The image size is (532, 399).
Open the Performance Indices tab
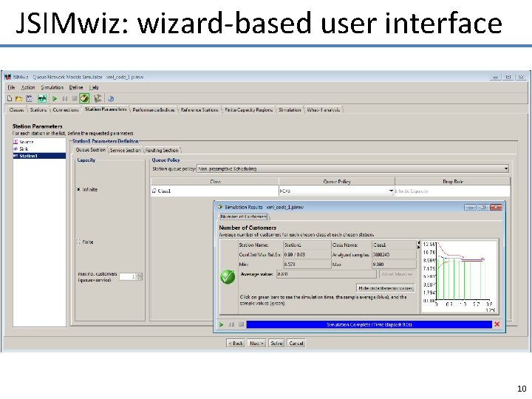154,109
